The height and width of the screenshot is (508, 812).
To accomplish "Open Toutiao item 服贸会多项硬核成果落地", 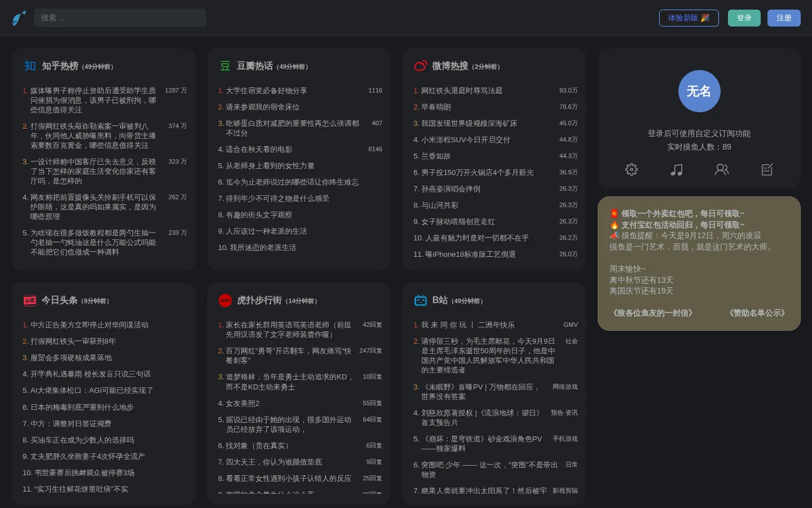I will (71, 357).
